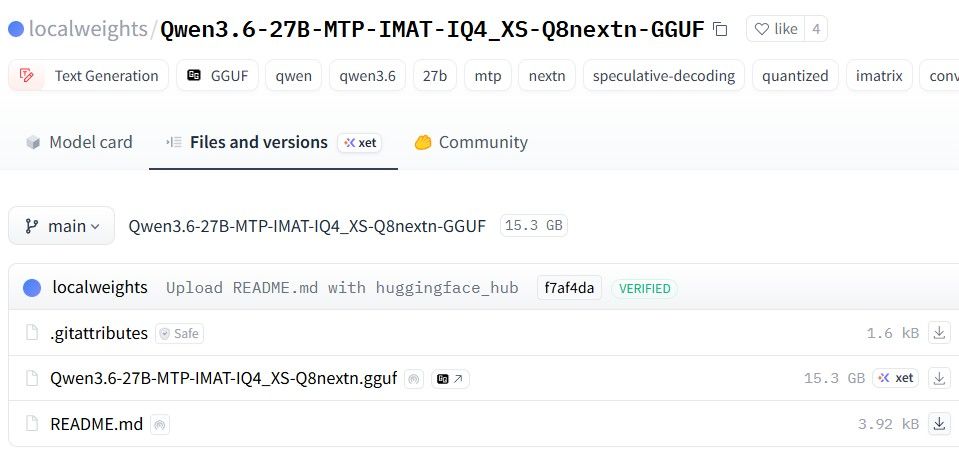The width and height of the screenshot is (959, 464).
Task: Open the .gitattributes file
Action: point(98,333)
